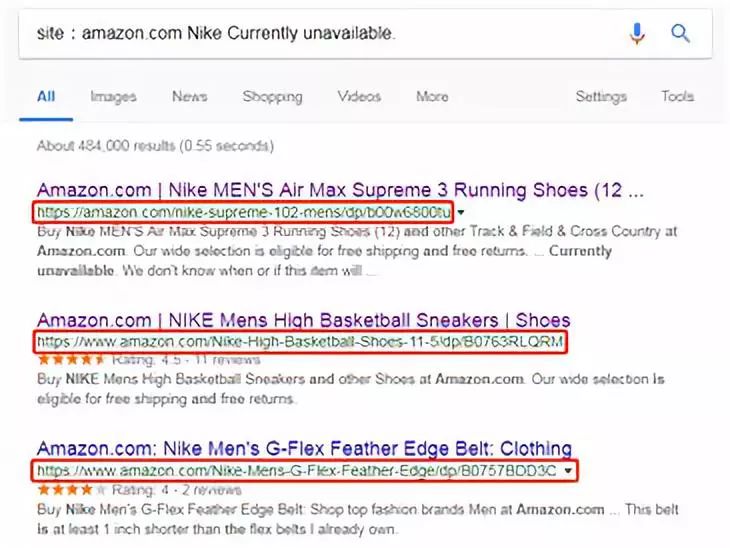The height and width of the screenshot is (548, 730).
Task: Click the blue magnifier search icon
Action: (x=680, y=34)
